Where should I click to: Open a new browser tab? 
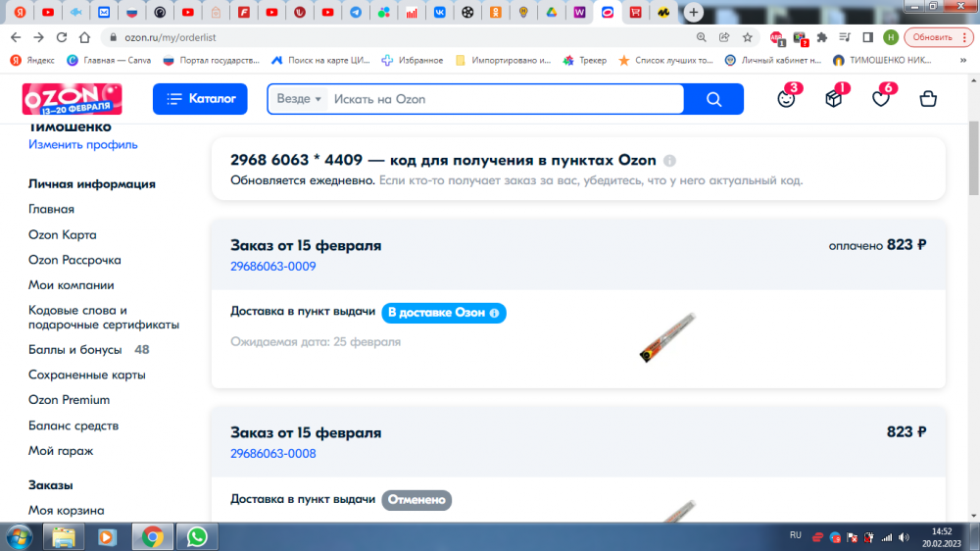[694, 13]
